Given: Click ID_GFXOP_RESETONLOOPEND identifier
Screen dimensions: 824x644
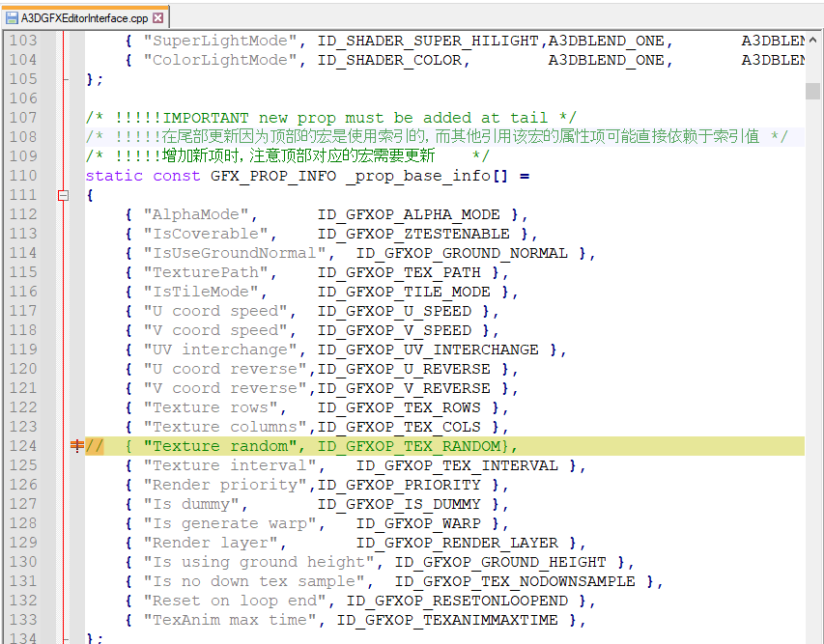Looking at the screenshot, I should (x=457, y=601).
